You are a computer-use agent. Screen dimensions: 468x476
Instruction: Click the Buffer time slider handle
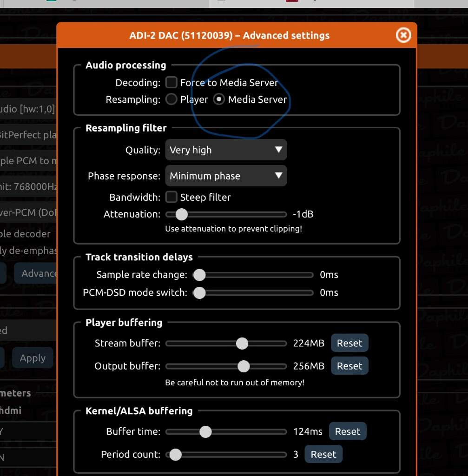click(205, 432)
